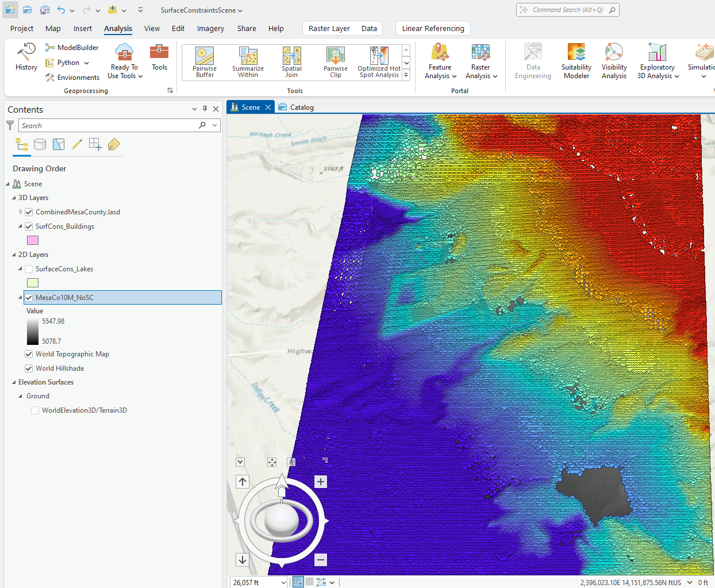Click the Contents search field
The image size is (715, 588).
(108, 126)
